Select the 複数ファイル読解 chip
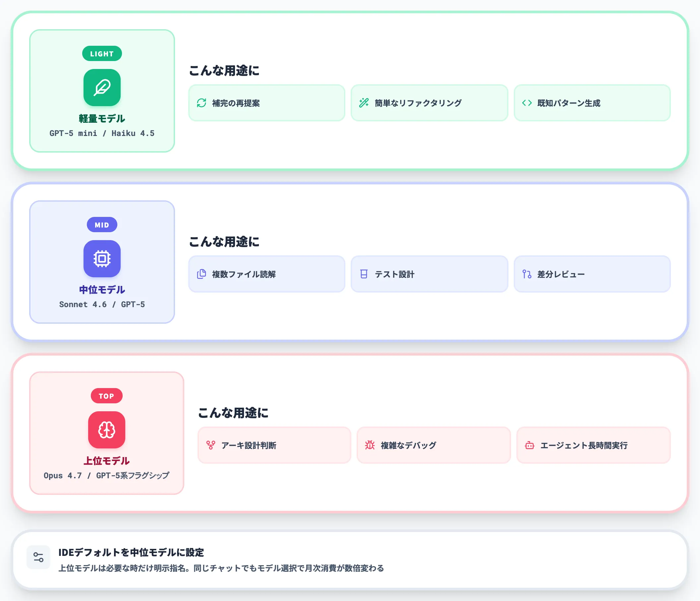 click(266, 274)
